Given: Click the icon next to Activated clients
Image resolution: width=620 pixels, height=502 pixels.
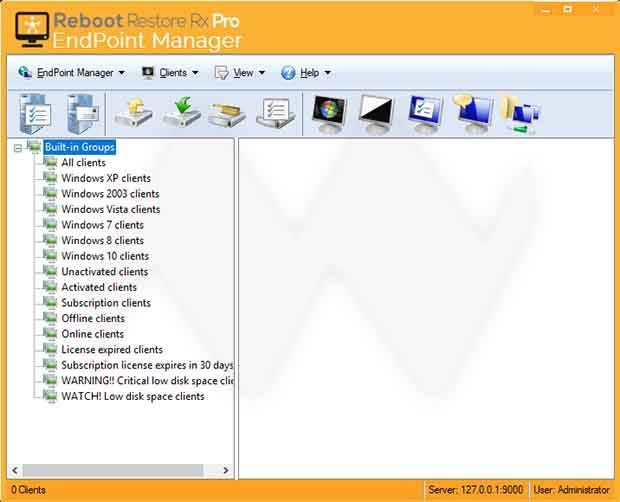Looking at the screenshot, I should pyautogui.click(x=50, y=287).
